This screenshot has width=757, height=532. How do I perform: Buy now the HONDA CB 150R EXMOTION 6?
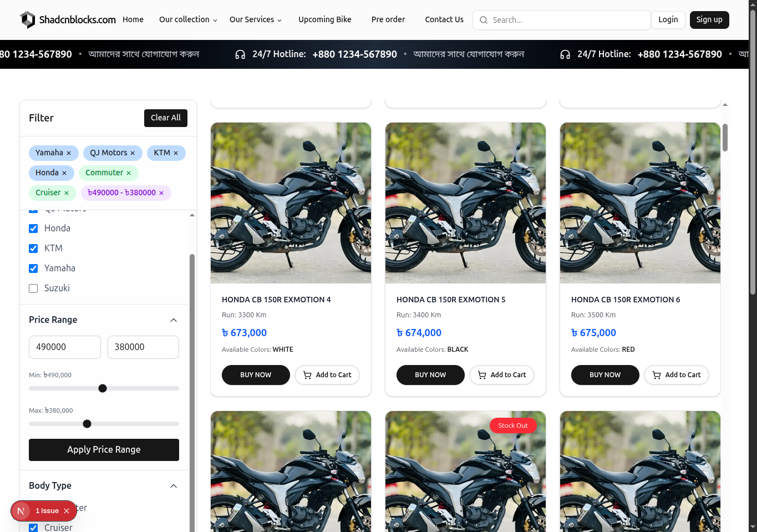click(605, 375)
